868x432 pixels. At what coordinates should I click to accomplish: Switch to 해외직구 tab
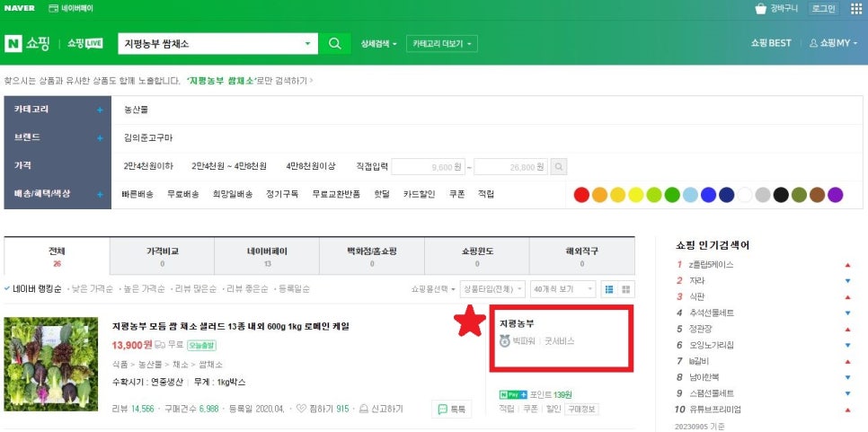pyautogui.click(x=581, y=257)
